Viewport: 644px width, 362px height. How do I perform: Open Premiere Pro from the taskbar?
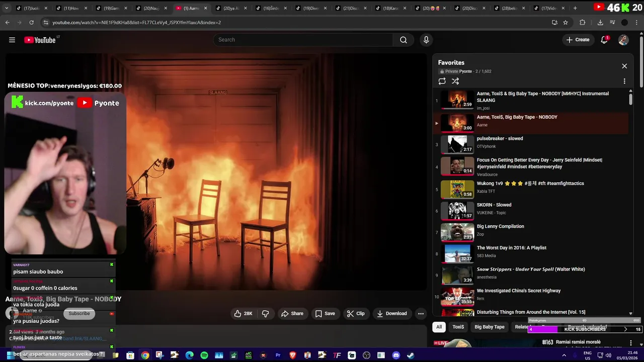(x=278, y=355)
